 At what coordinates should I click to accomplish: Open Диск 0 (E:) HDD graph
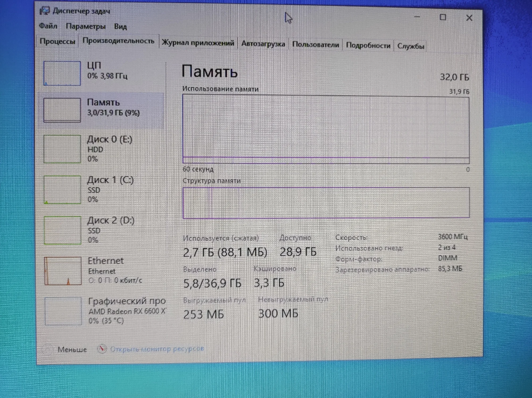(62, 149)
